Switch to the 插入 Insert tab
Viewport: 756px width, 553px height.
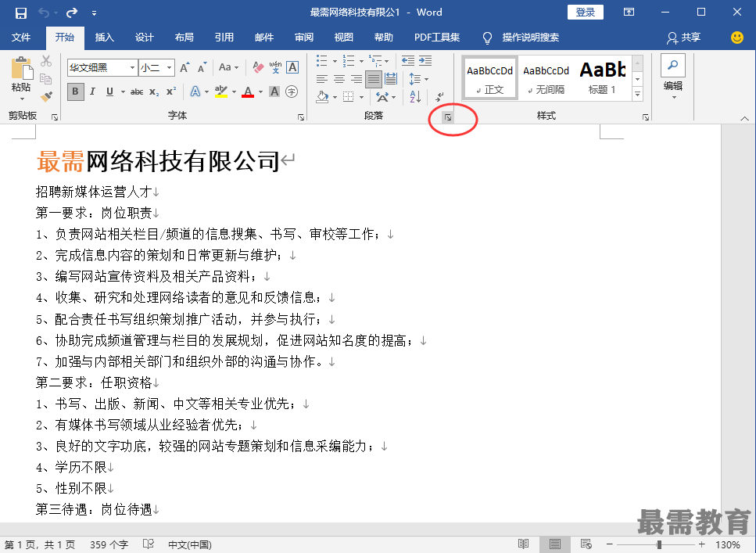tap(104, 38)
